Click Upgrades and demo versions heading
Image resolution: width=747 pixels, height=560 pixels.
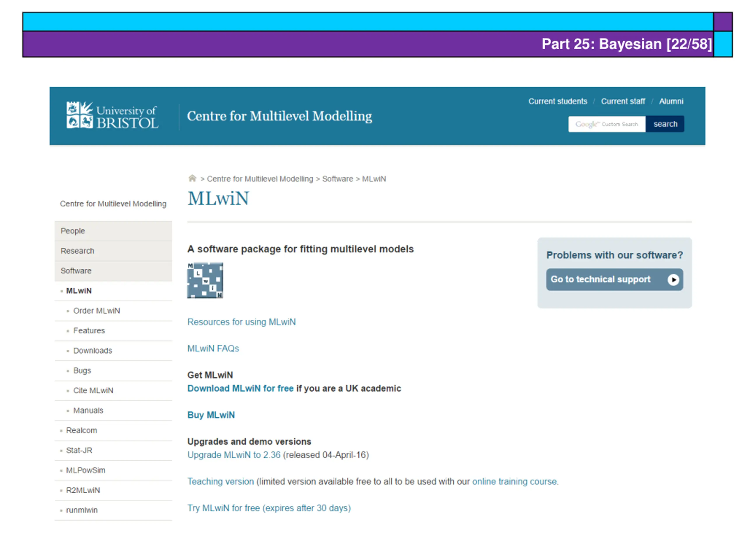pos(249,442)
